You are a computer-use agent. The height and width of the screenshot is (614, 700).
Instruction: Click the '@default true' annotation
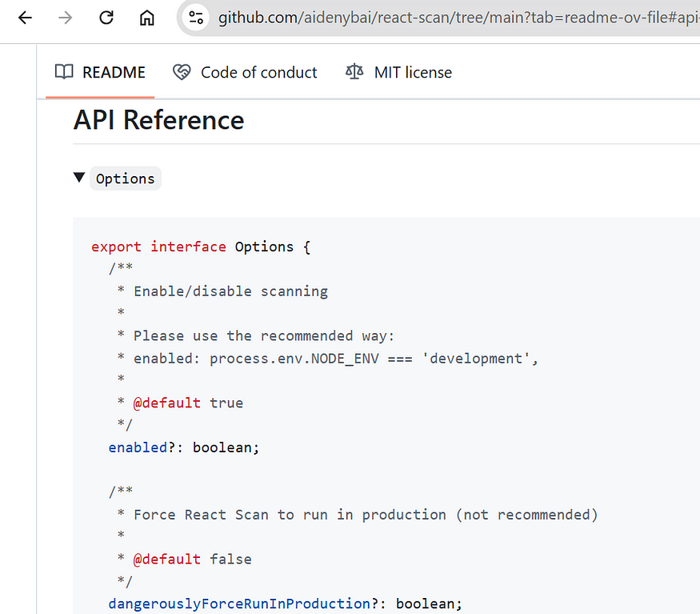(x=180, y=403)
